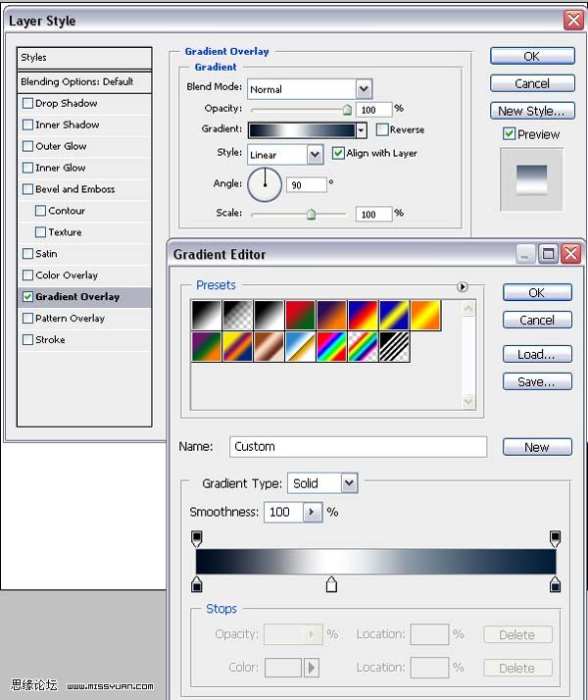Open the Styles panel entry
Image resolution: width=588 pixels, height=700 pixels.
[x=84, y=58]
